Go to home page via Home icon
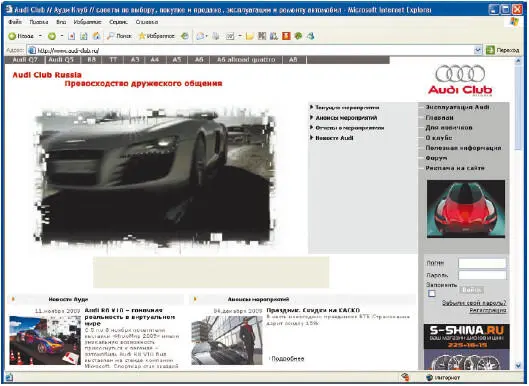Image resolution: width=529 pixels, height=386 pixels. click(x=96, y=36)
